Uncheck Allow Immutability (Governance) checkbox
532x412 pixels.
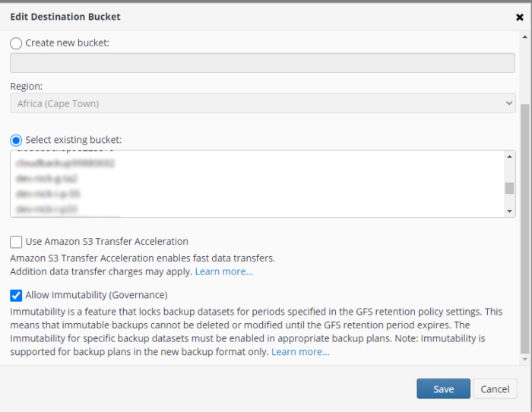pos(16,295)
